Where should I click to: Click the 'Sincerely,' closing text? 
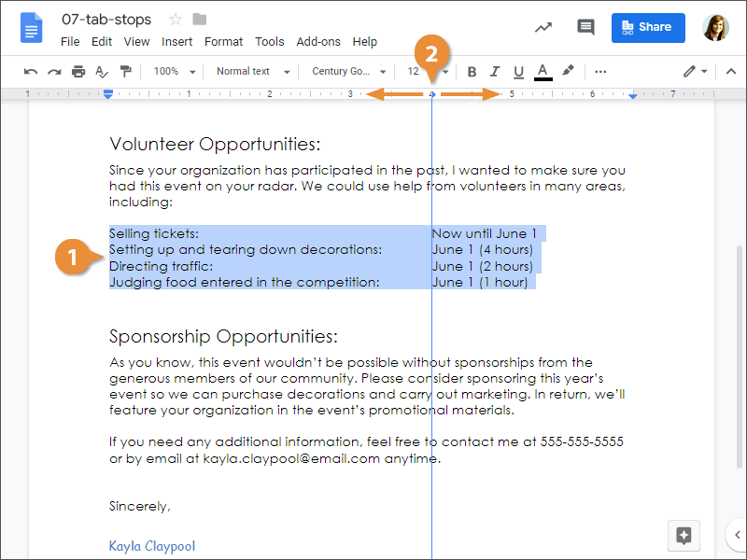coord(139,506)
